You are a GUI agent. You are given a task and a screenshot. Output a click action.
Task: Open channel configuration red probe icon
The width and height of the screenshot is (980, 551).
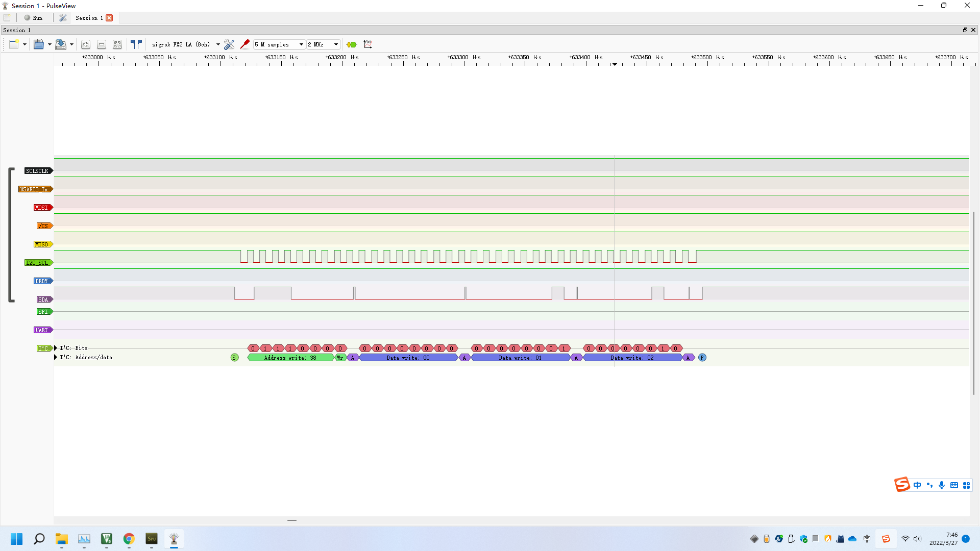[245, 45]
